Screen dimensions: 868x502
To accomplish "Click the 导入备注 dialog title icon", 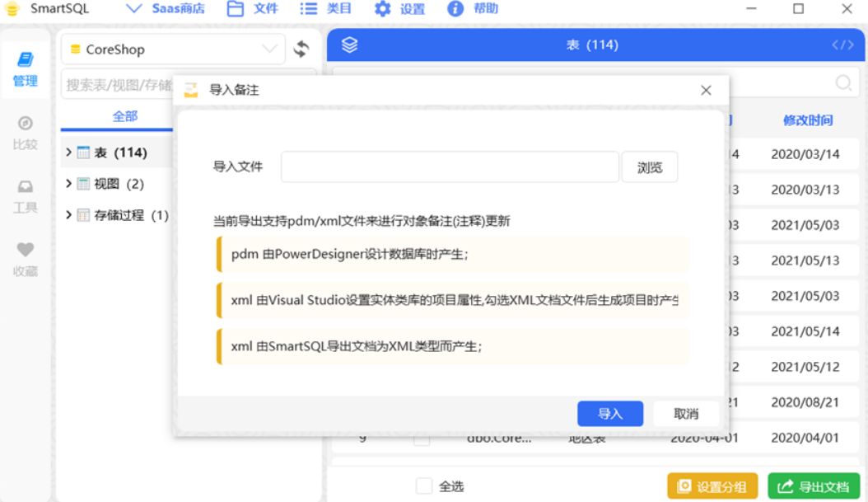I will [191, 90].
